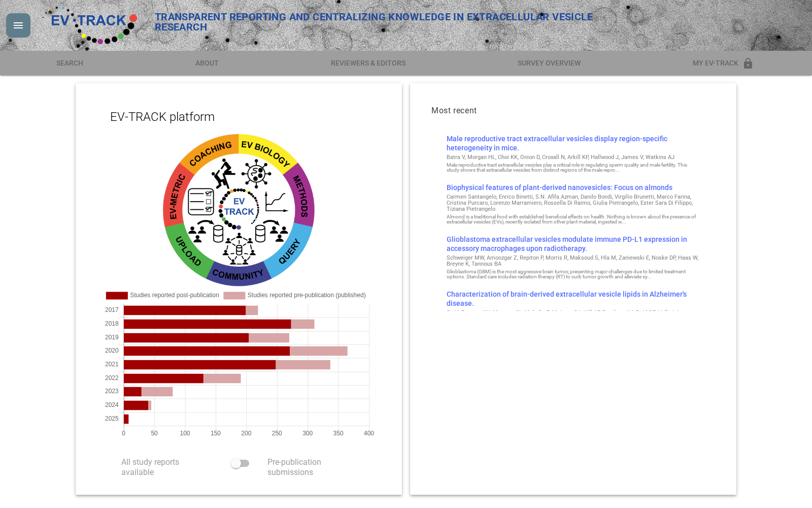Click the upload people-to-database icon

pos(206,232)
